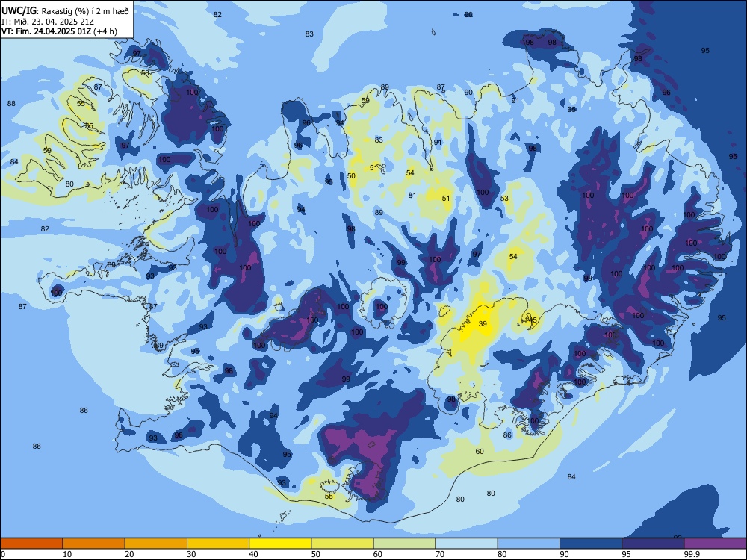
Task: Click the 20–30 light orange legend swatch
Action: coord(156,544)
